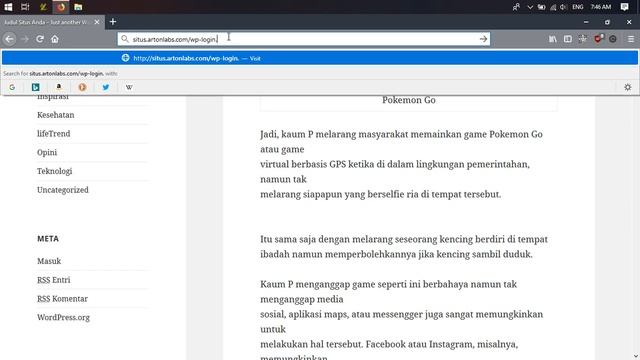Open the red shield extension icon
Image resolution: width=640 pixels, height=360 pixels.
(598, 39)
